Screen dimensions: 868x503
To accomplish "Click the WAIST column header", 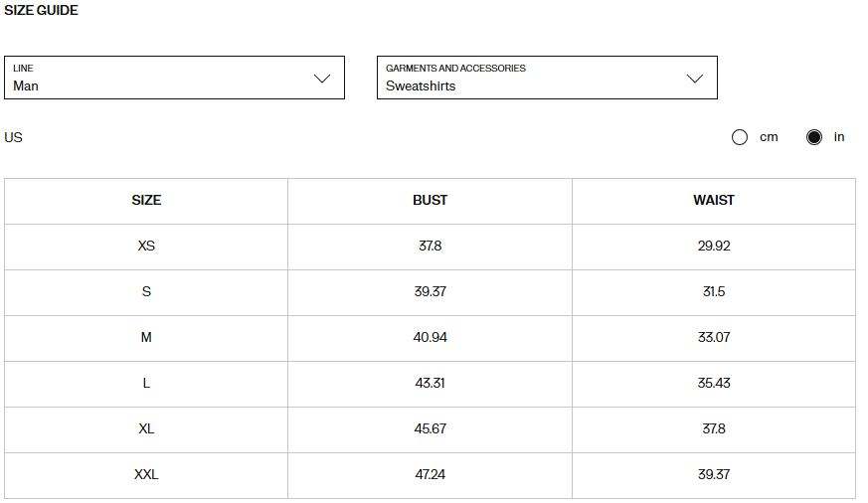I will (x=713, y=201).
